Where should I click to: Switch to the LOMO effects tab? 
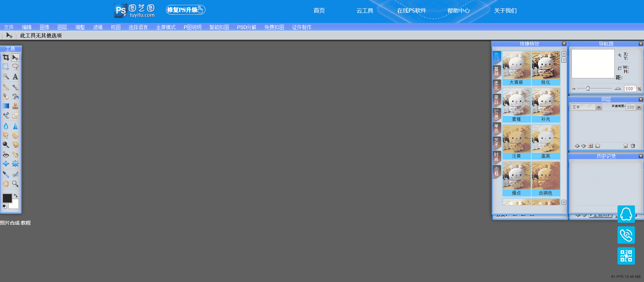497,114
